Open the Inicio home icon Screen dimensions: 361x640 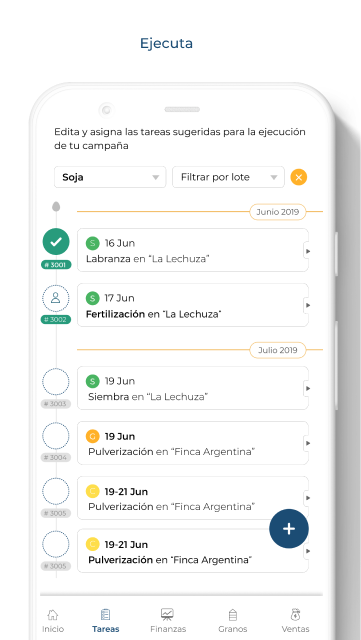click(x=53, y=614)
